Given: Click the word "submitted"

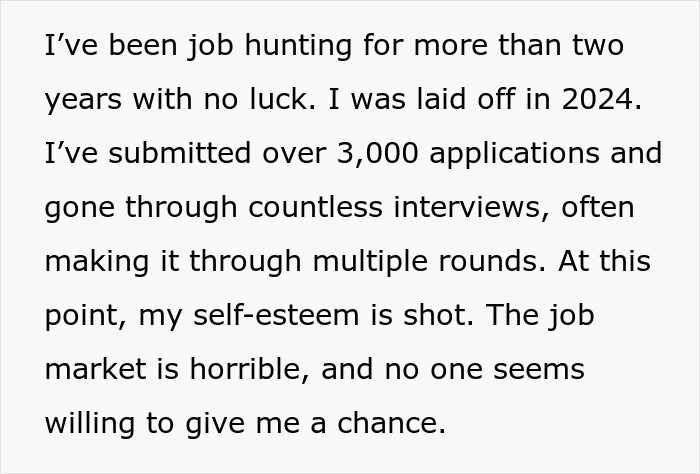Looking at the screenshot, I should pos(179,154).
